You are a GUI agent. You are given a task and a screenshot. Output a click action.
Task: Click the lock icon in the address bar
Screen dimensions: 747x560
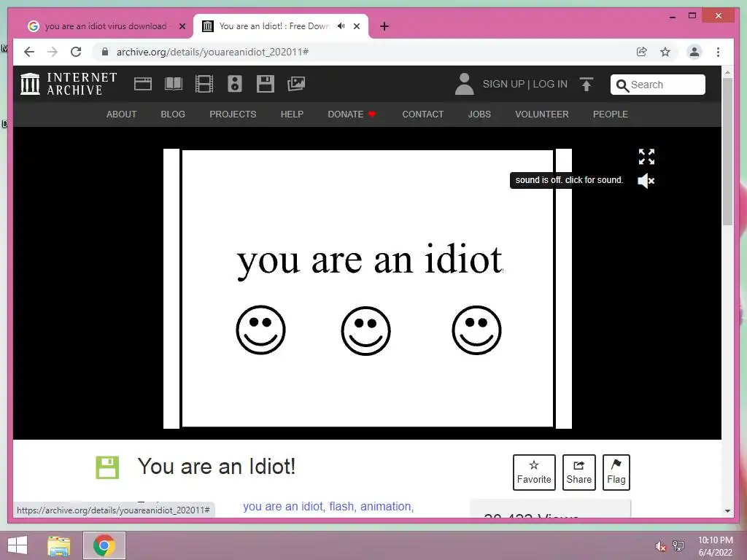pyautogui.click(x=105, y=52)
